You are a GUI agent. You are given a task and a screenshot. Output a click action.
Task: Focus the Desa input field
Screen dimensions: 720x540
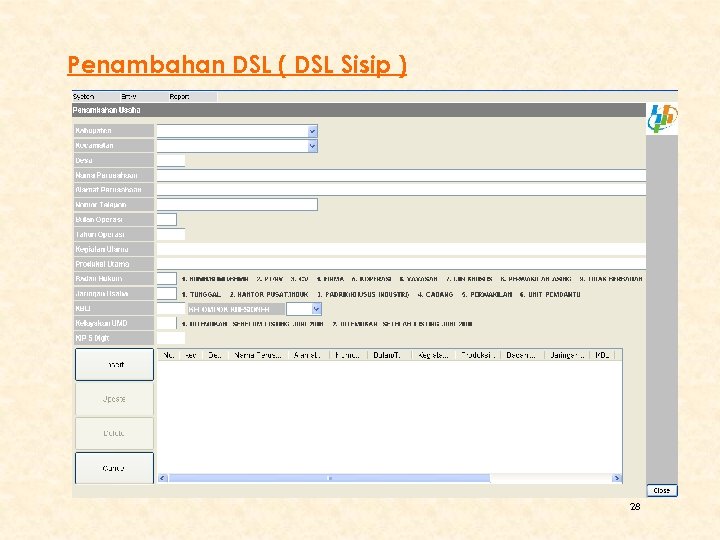coord(171,160)
